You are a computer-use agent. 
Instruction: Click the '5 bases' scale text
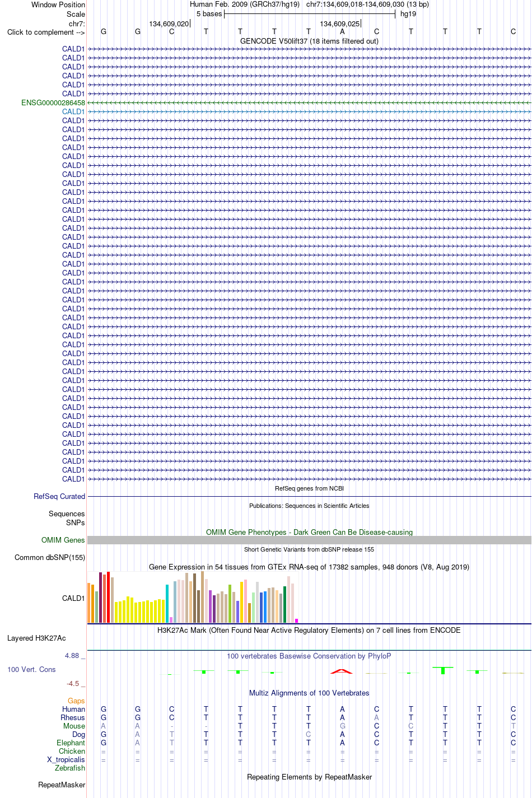coord(209,14)
